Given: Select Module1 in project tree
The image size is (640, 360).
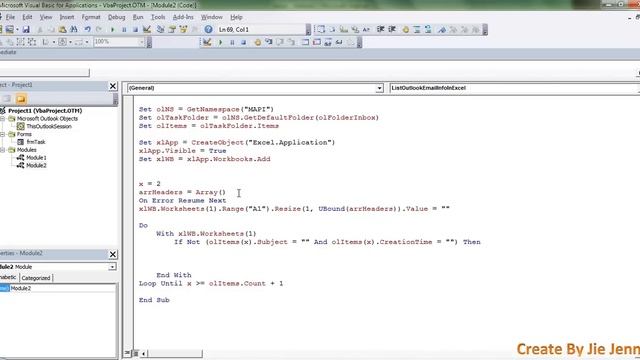Looking at the screenshot, I should click(x=36, y=158).
